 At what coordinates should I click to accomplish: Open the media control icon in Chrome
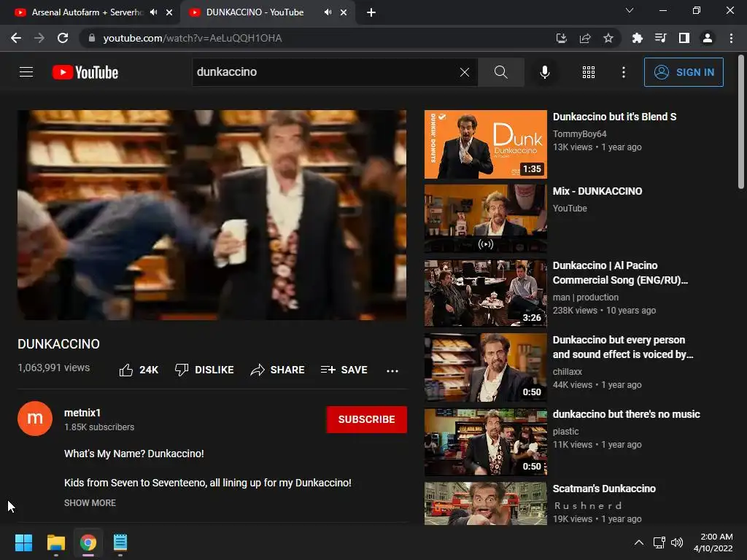click(x=661, y=38)
